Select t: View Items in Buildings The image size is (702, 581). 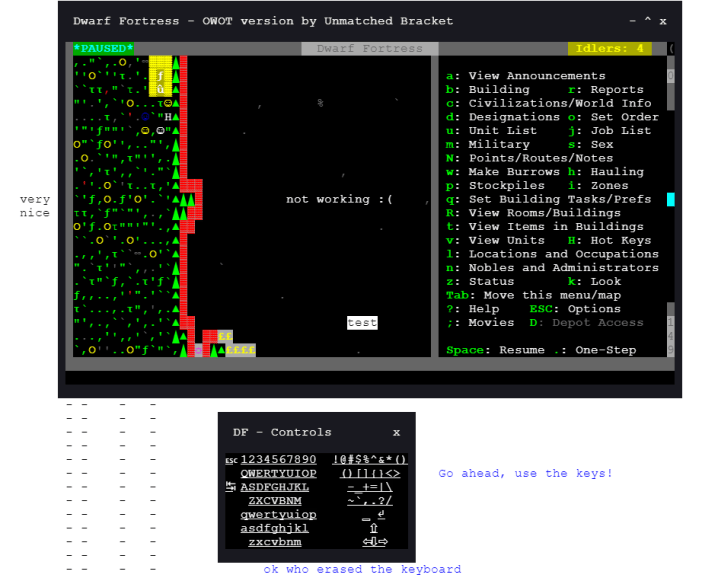545,226
